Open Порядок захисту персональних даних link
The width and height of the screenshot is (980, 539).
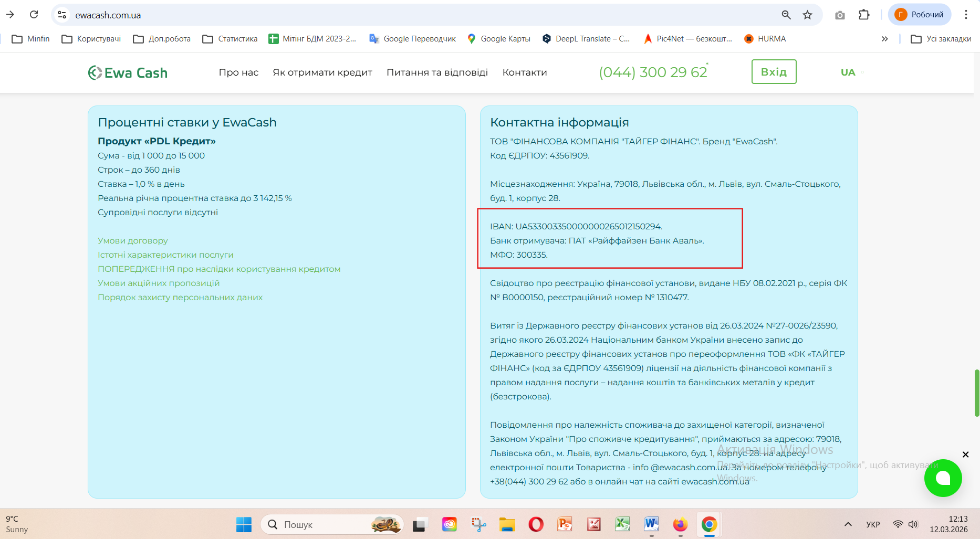tap(180, 297)
